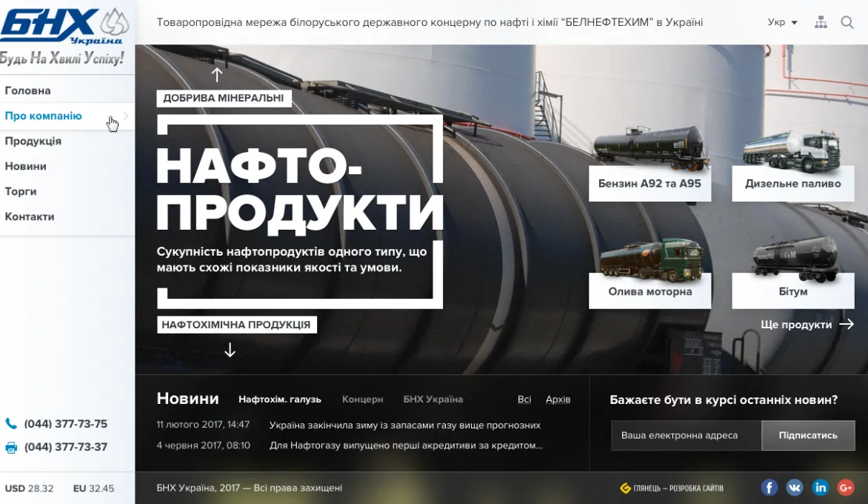The width and height of the screenshot is (868, 504).
Task: Open Новини in the sidebar menu
Action: 25,166
